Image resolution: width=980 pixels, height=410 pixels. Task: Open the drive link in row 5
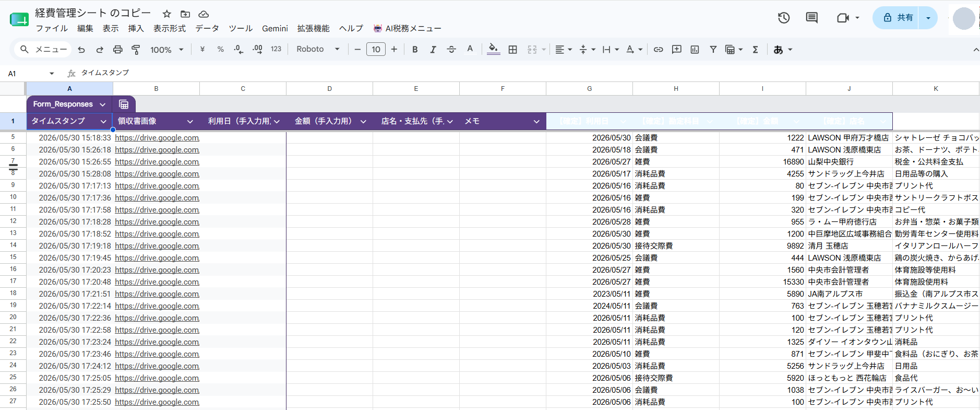(x=157, y=138)
